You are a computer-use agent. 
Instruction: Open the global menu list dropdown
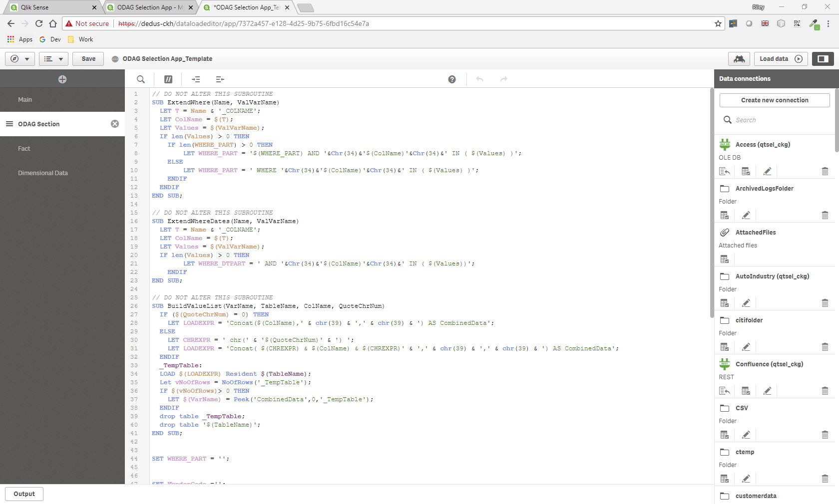53,59
